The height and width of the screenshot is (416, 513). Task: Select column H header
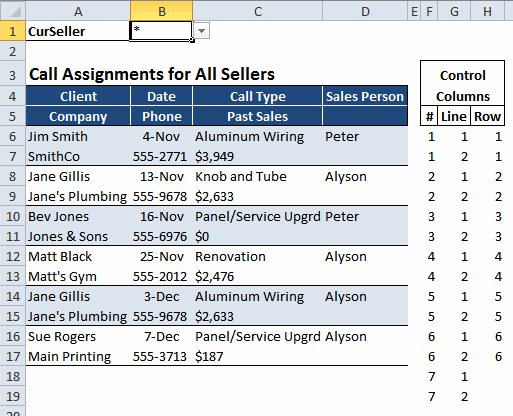pyautogui.click(x=487, y=11)
